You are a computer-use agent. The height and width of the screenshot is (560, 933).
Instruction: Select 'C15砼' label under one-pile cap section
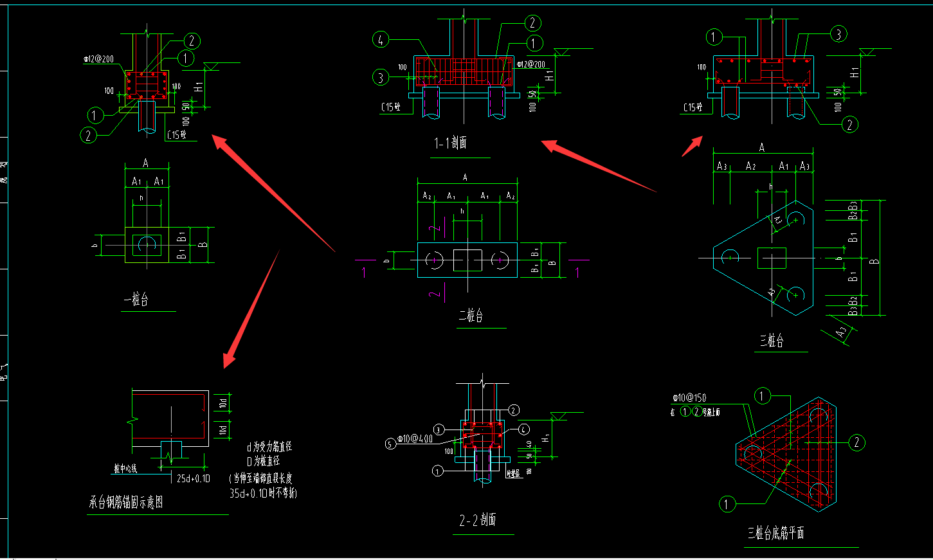click(177, 135)
